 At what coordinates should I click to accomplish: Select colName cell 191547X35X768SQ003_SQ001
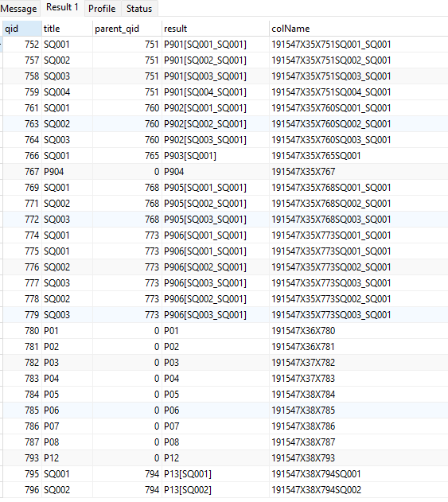[x=359, y=220]
